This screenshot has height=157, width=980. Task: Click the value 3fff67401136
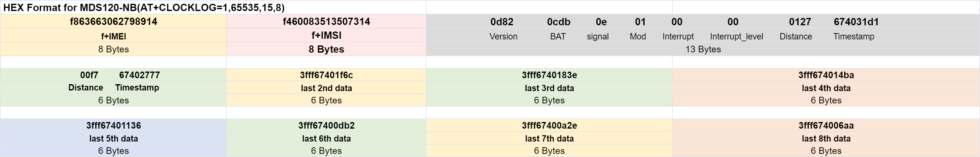(113, 125)
